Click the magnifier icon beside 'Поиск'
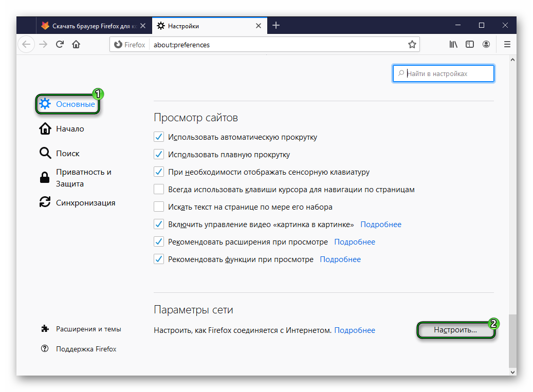The height and width of the screenshot is (392, 533). (45, 153)
